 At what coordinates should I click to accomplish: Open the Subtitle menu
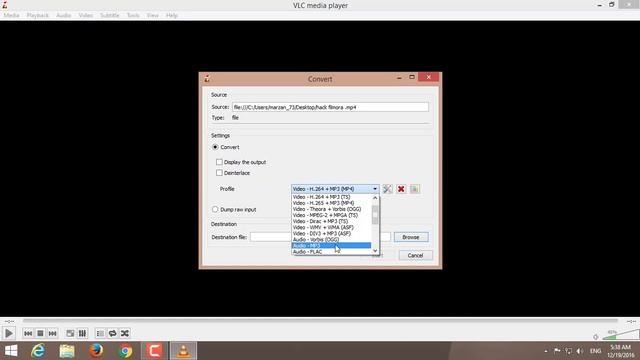[x=110, y=16]
